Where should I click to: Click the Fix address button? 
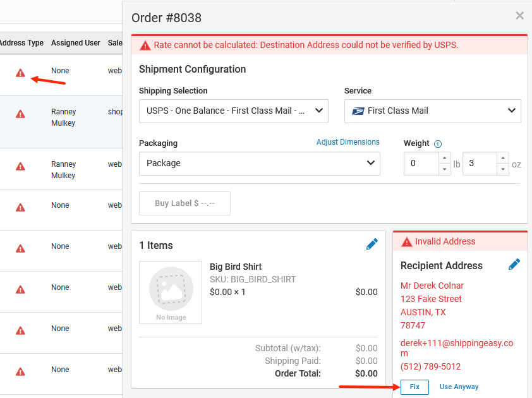pos(414,387)
